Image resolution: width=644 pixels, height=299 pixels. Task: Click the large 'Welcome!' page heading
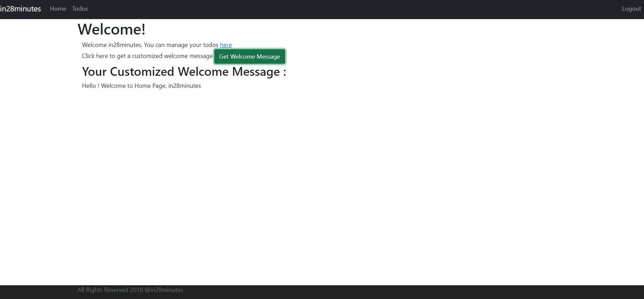click(x=111, y=29)
